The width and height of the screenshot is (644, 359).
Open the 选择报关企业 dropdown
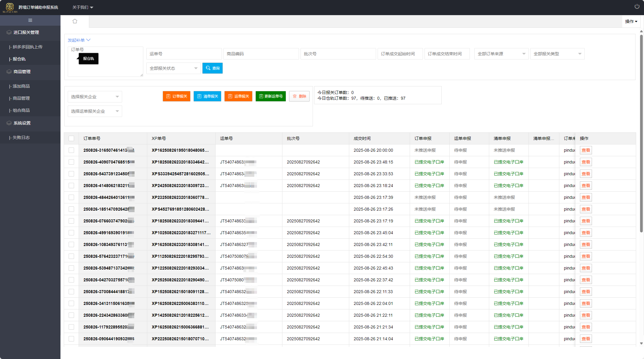tap(95, 97)
